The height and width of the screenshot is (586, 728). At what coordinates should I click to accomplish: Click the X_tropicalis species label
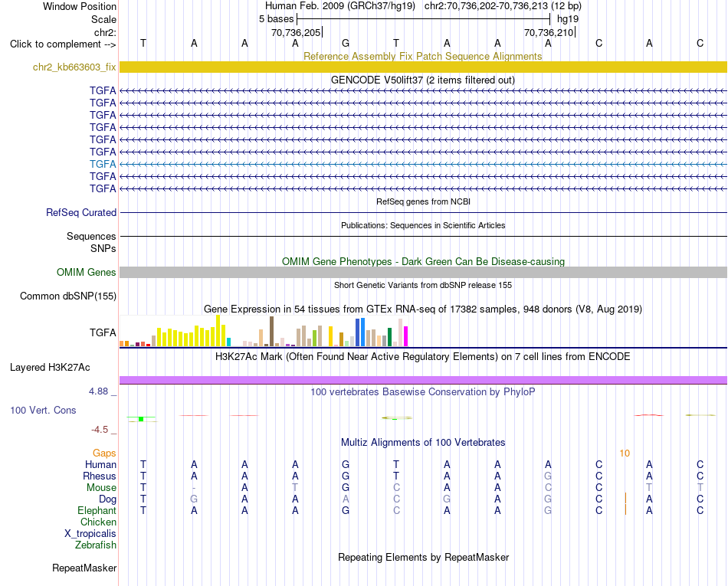pos(90,534)
